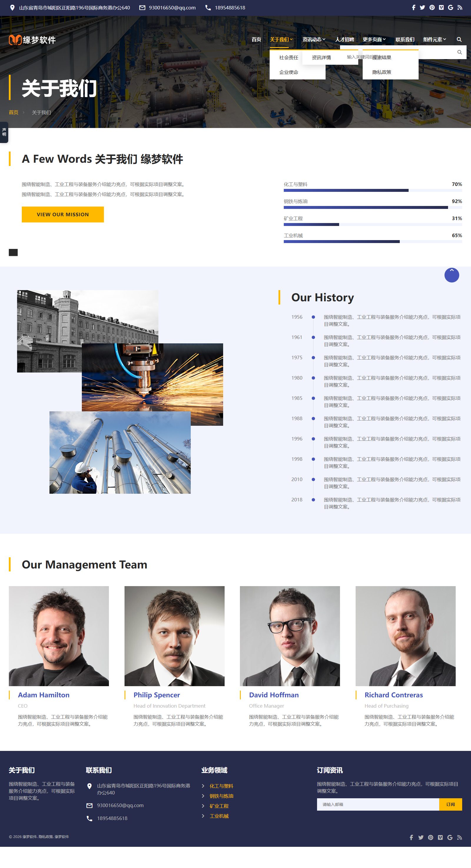Image resolution: width=471 pixels, height=868 pixels.
Task: Click the 订阅 subscribe button
Action: (450, 804)
